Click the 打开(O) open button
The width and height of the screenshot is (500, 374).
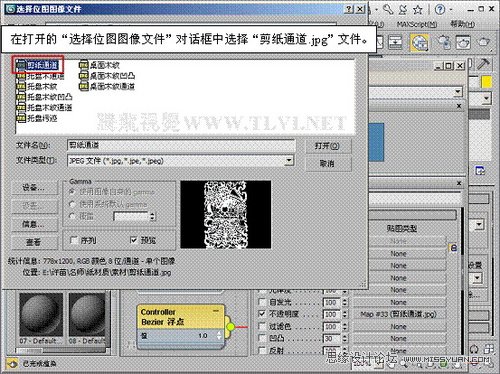click(328, 146)
